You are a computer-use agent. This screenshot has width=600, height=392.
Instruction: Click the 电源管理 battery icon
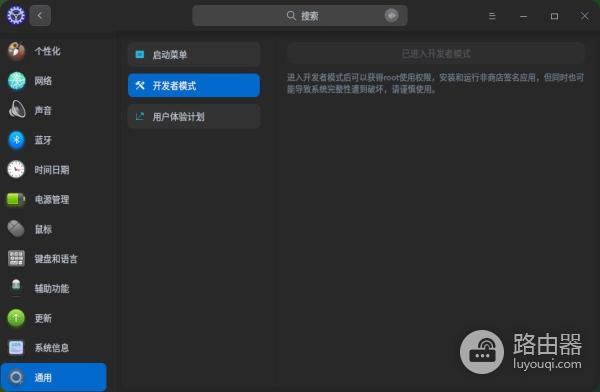[x=16, y=199]
